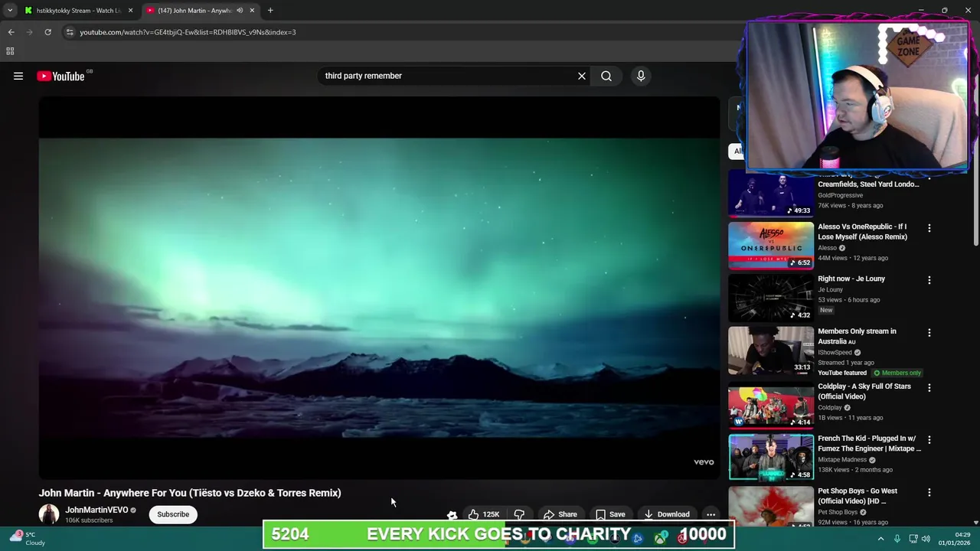This screenshot has height=551, width=980.
Task: Close the John Martin YouTube tab
Action: [x=252, y=11]
